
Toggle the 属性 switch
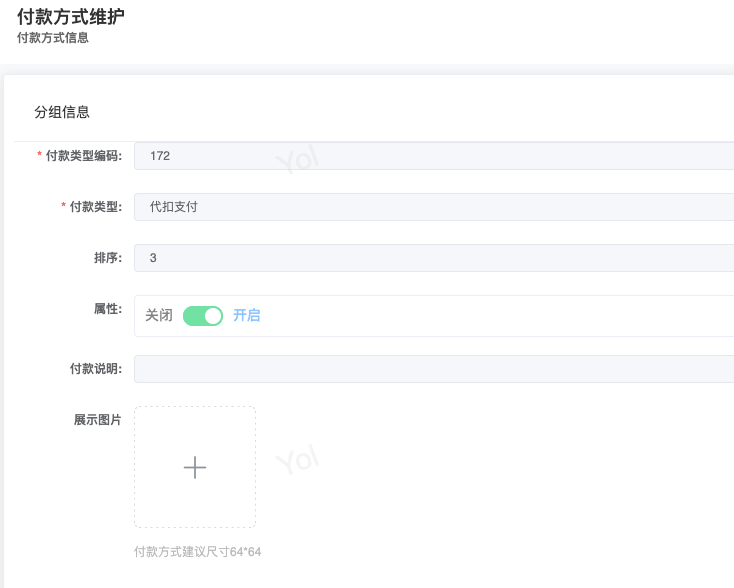pyautogui.click(x=203, y=315)
